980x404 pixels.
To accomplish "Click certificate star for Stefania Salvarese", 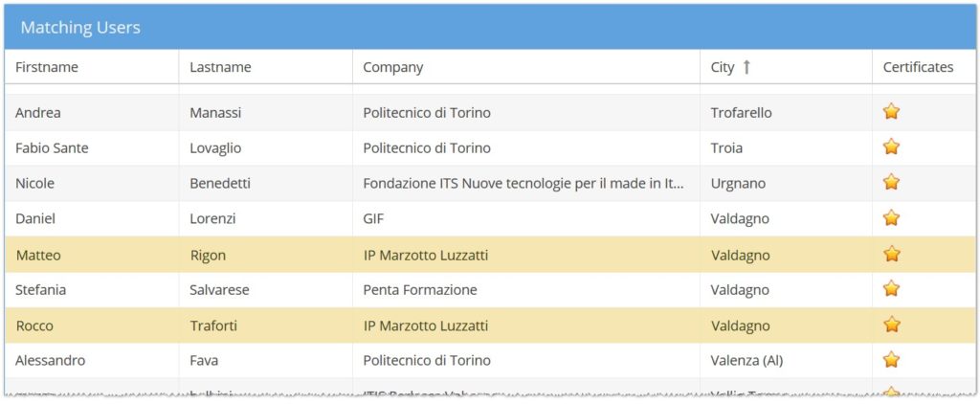I will (x=891, y=289).
